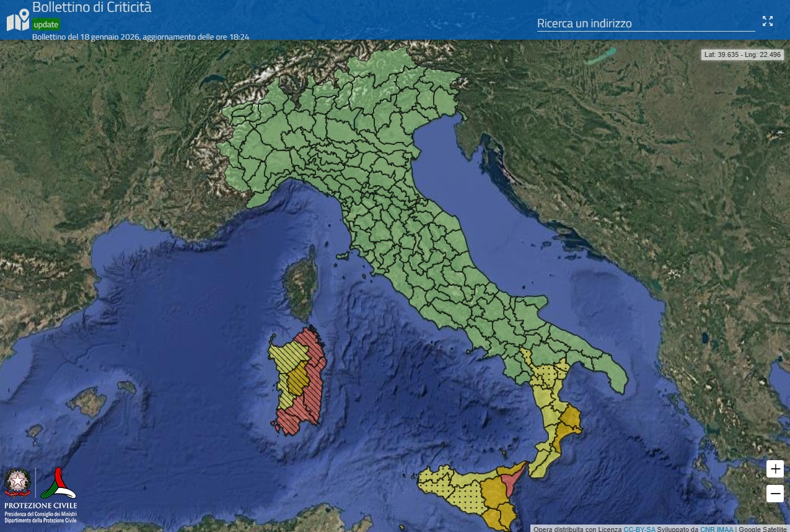Zoom in using the plus button

pyautogui.click(x=775, y=469)
